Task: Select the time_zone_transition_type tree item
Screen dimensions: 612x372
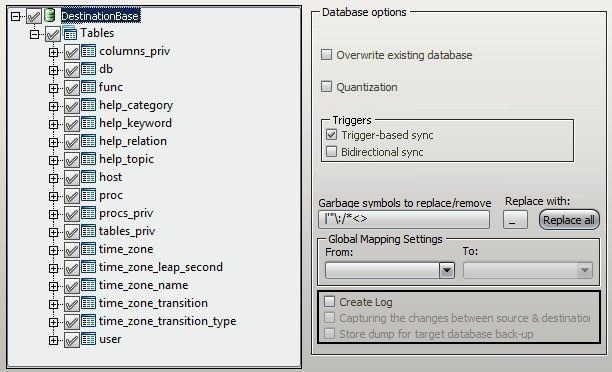Action: [x=167, y=321]
